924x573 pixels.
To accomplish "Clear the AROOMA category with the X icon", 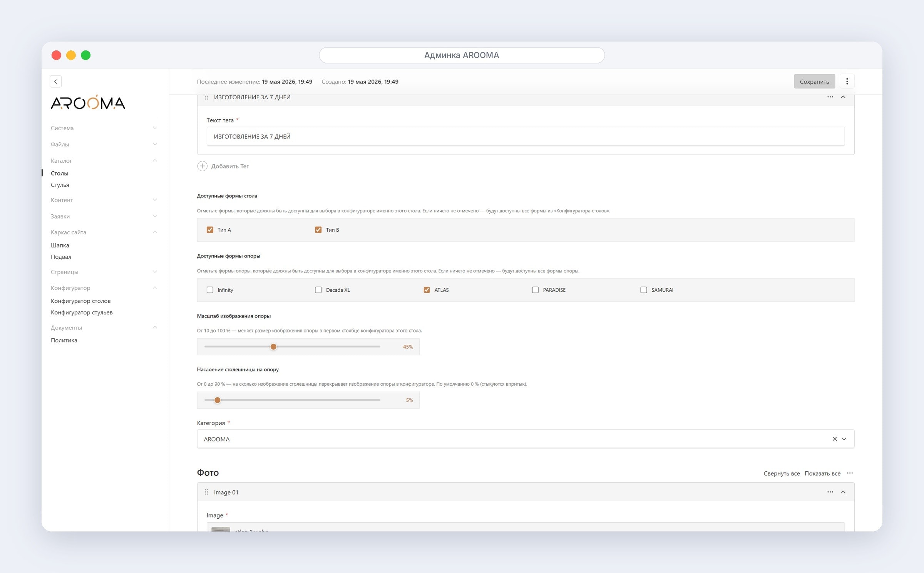I will 834,439.
